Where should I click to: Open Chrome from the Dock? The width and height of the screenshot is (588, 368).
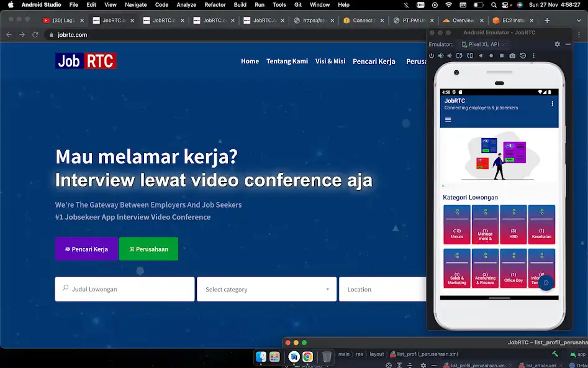[x=307, y=356]
